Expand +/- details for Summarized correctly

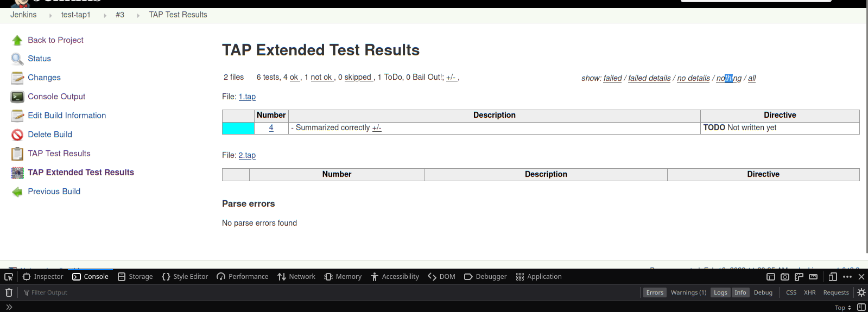pyautogui.click(x=377, y=128)
